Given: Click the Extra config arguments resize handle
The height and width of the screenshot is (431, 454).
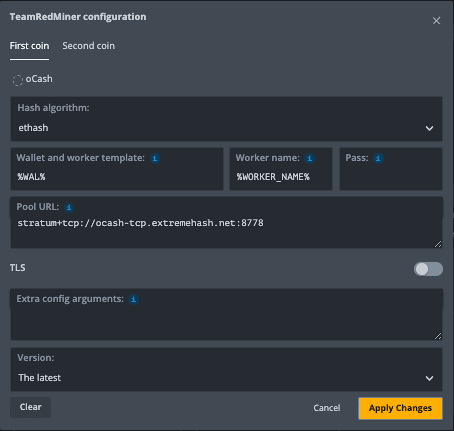Looking at the screenshot, I should tap(438, 336).
